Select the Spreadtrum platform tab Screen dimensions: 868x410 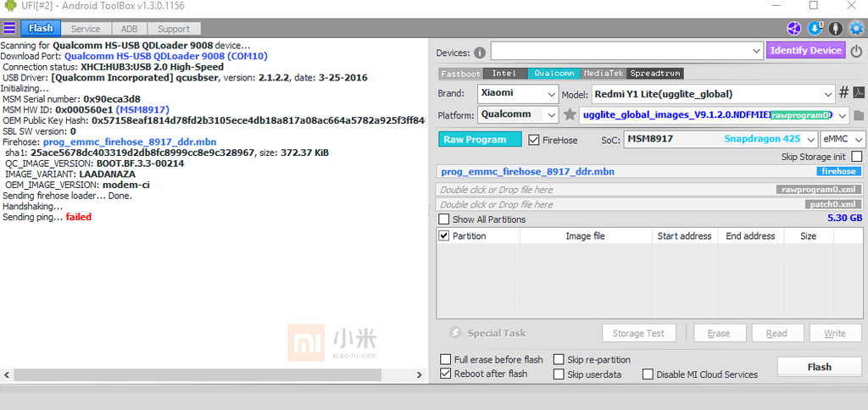655,73
